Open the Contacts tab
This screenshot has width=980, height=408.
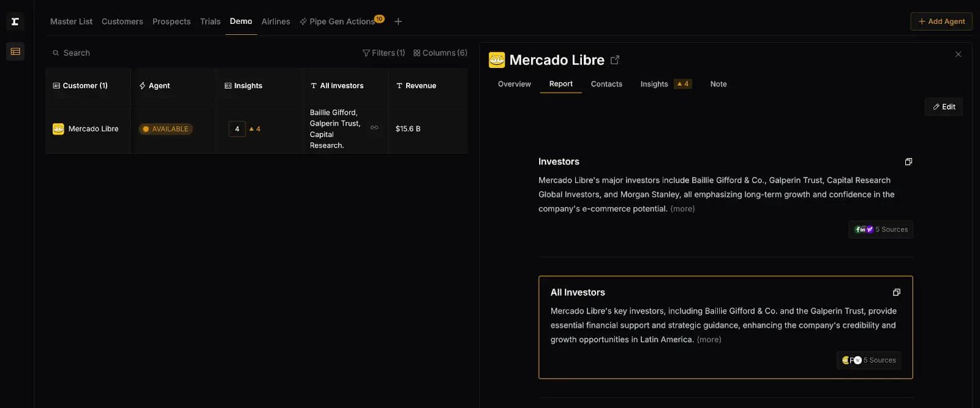pyautogui.click(x=606, y=84)
